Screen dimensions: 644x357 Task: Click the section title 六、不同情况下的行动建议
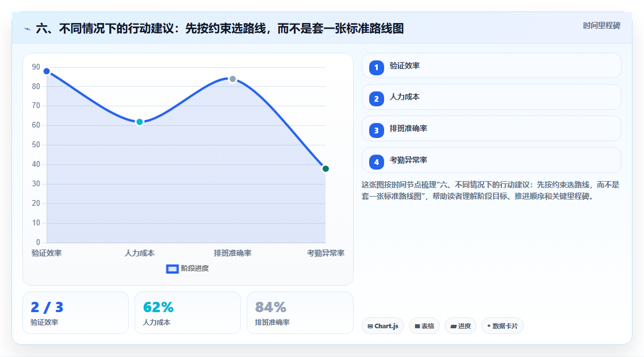coord(220,28)
